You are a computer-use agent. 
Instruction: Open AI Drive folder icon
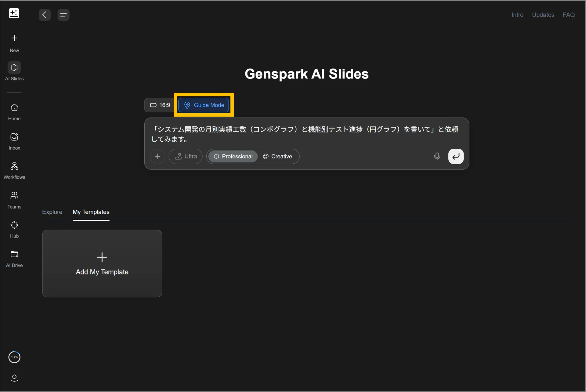14,254
